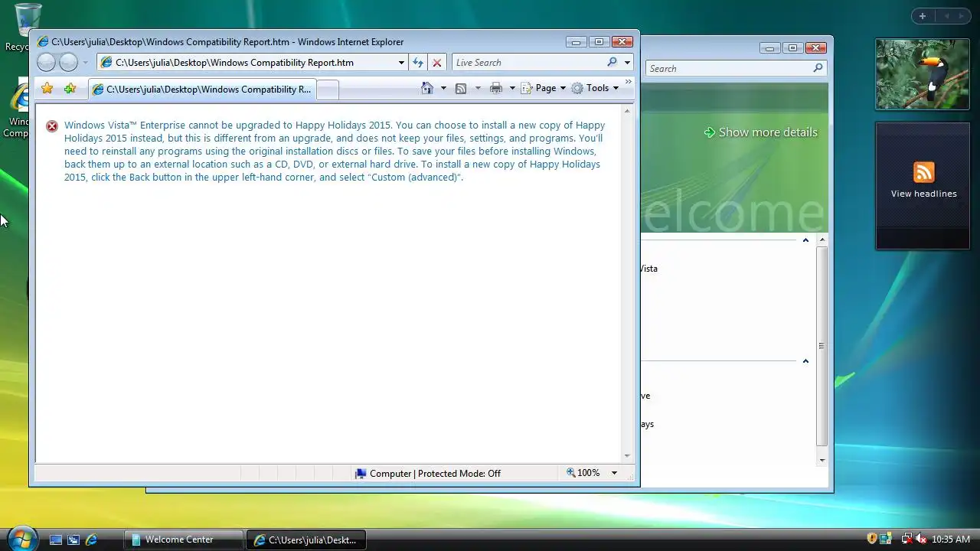Click the muted volume tray icon
This screenshot has height=551, width=980.
tap(921, 539)
